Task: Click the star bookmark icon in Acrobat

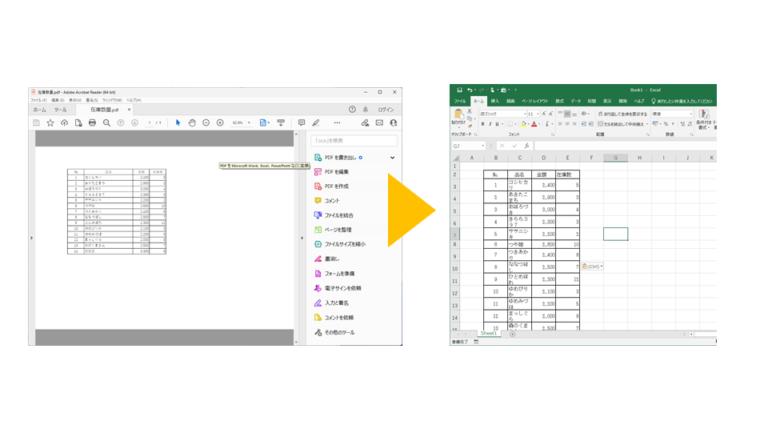Action: [50, 123]
